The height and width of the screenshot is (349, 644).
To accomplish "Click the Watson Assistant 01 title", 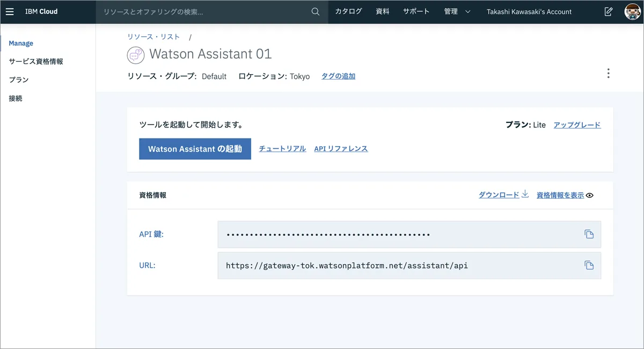I will pos(210,54).
